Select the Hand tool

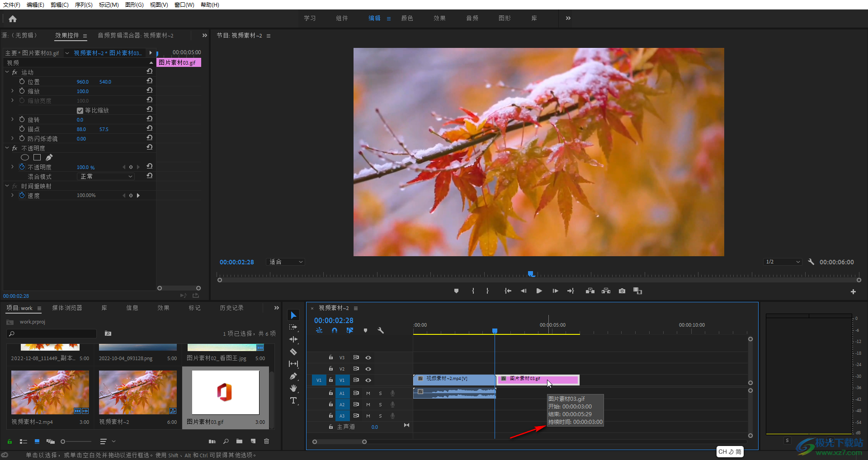point(293,388)
